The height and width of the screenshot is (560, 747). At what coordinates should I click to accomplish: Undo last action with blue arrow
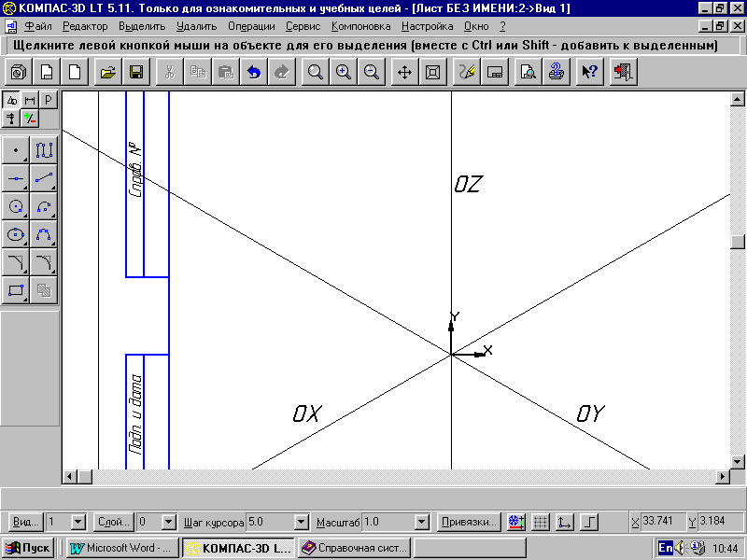click(254, 72)
